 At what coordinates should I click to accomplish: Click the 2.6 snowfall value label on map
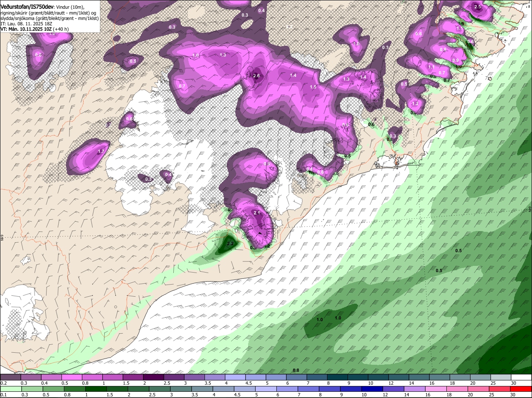click(256, 76)
